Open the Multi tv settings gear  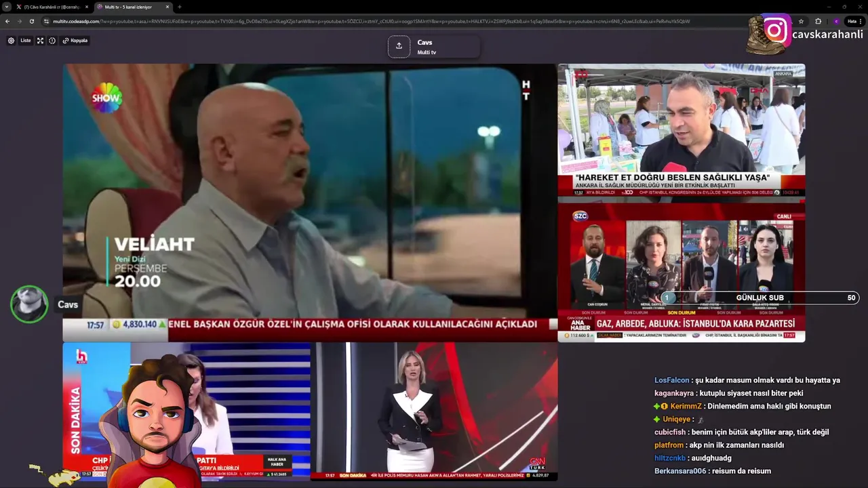[11, 41]
